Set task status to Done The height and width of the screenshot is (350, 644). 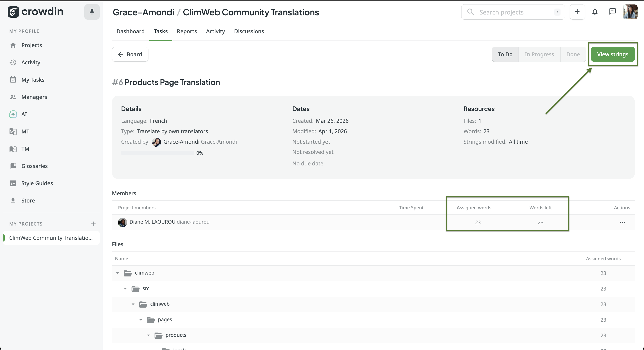pyautogui.click(x=573, y=54)
